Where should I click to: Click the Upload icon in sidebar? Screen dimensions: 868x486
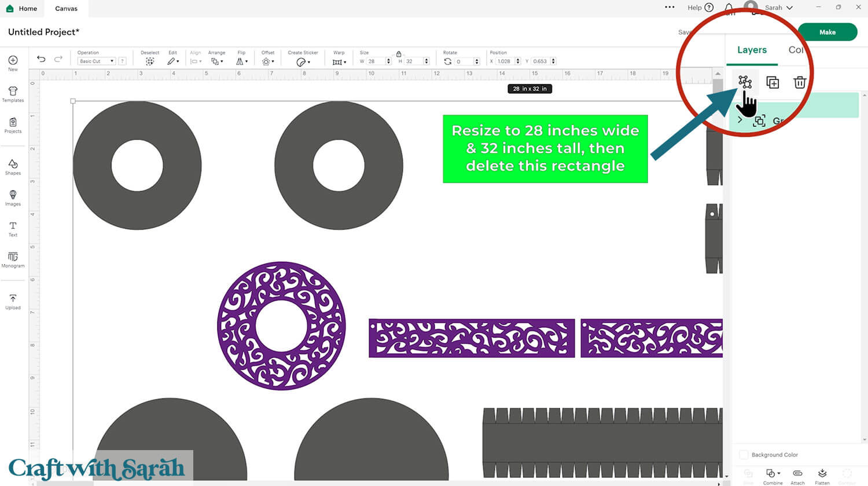[13, 302]
